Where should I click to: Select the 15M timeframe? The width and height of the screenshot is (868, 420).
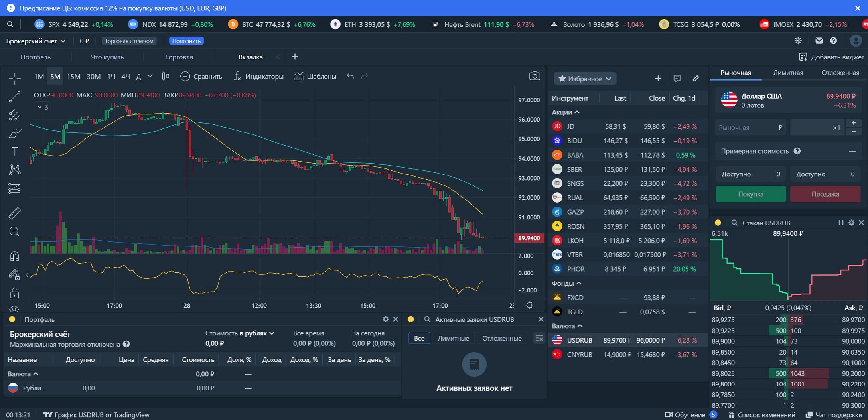point(73,76)
